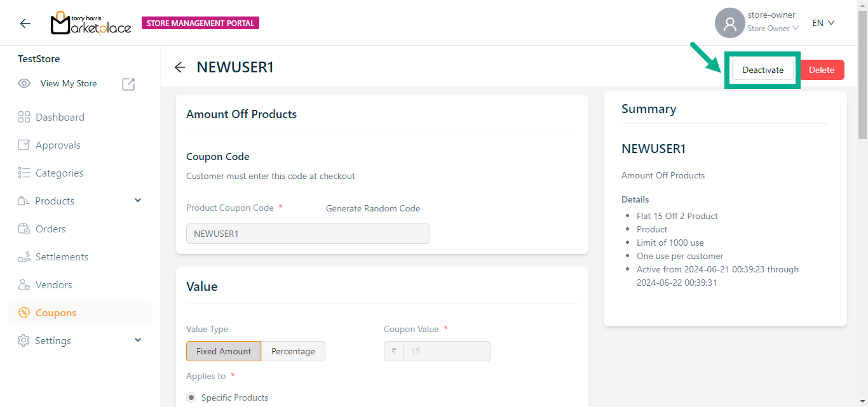
Task: Select the Specific Products radio button
Action: (191, 397)
